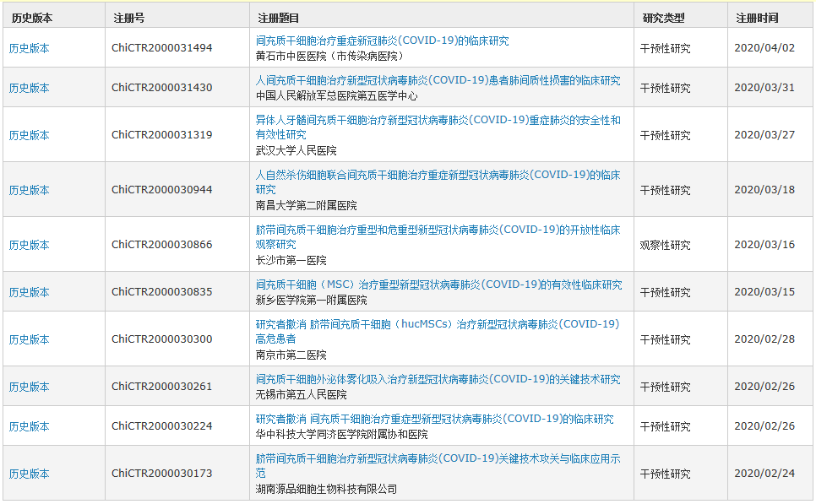Select date 2020/02/24
Viewport: 816px width, 504px height.
pos(764,473)
